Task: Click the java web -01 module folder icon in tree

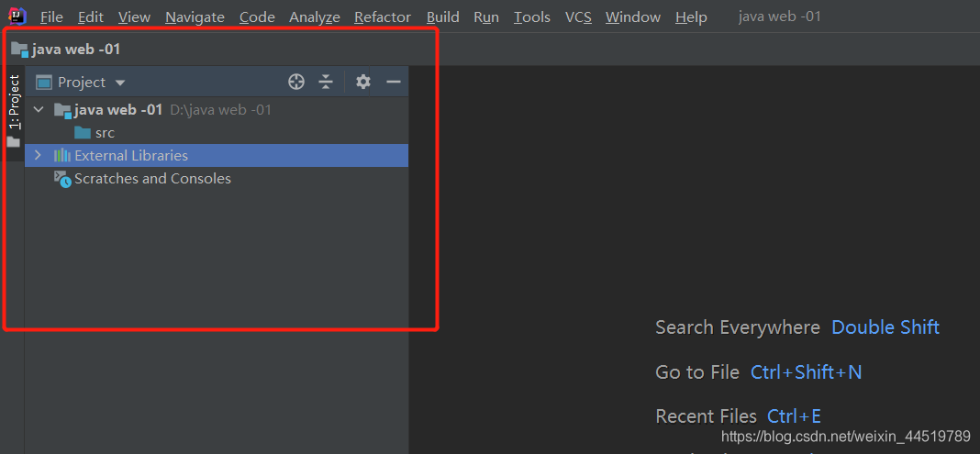Action: coord(62,111)
